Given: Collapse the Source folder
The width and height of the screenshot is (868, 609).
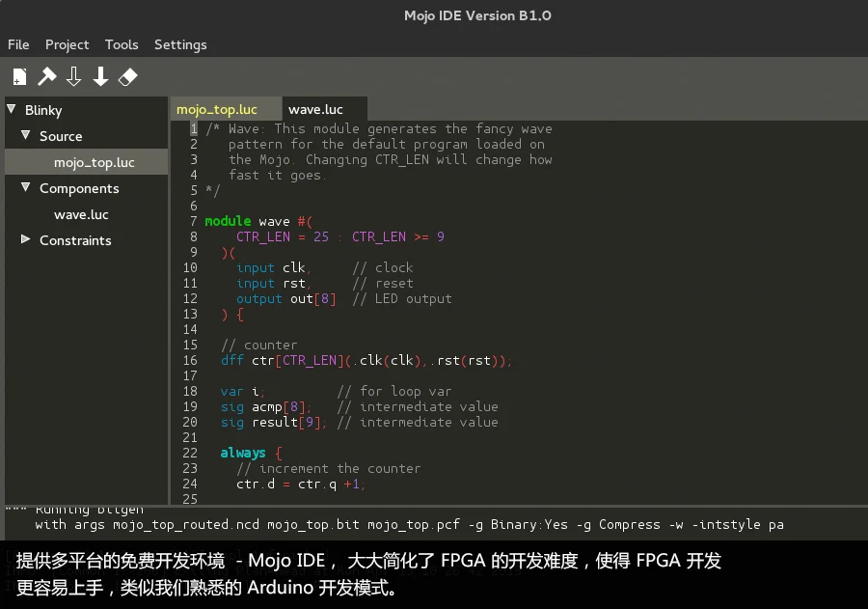Looking at the screenshot, I should coord(25,135).
